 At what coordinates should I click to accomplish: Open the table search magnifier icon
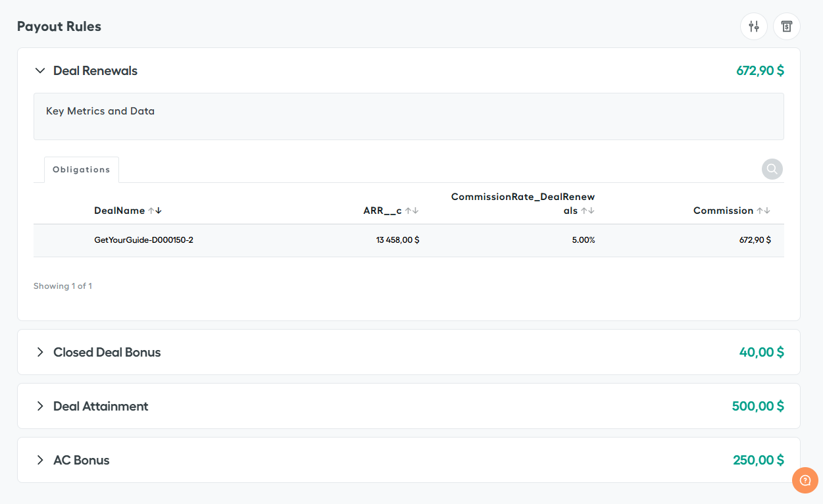pyautogui.click(x=772, y=169)
